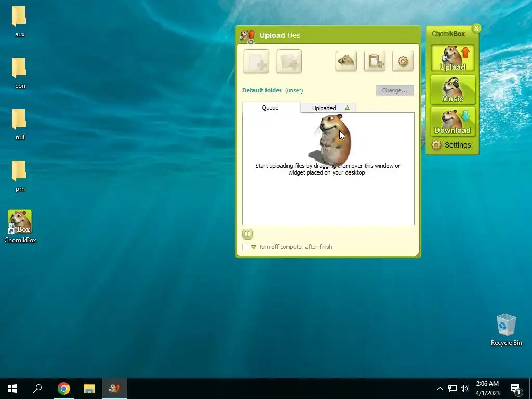
Task: Select the prn folder on desktop
Action: (x=19, y=176)
